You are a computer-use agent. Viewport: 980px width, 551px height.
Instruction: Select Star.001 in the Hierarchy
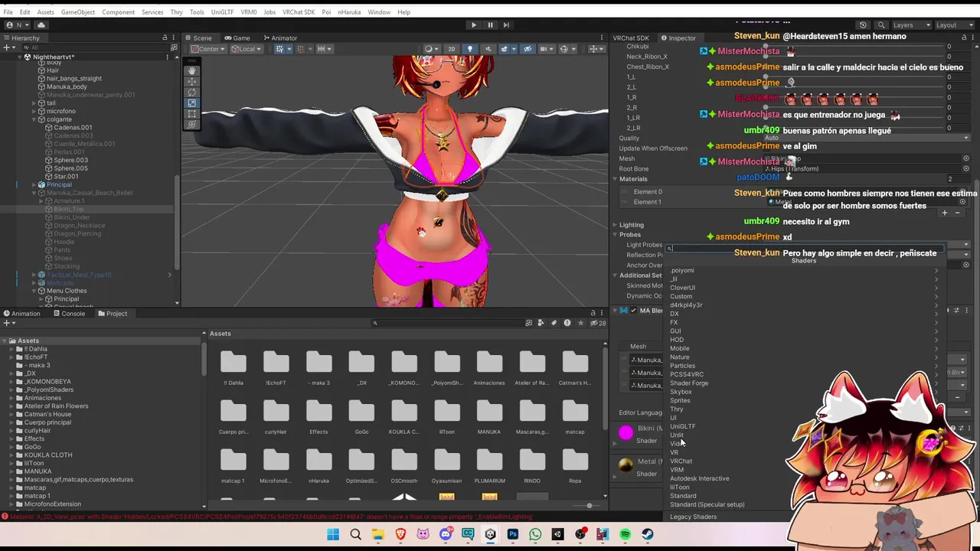point(66,176)
